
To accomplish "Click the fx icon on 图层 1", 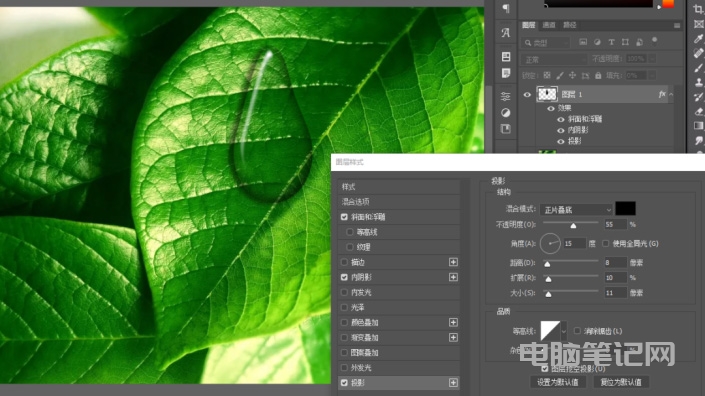I will pyautogui.click(x=662, y=94).
